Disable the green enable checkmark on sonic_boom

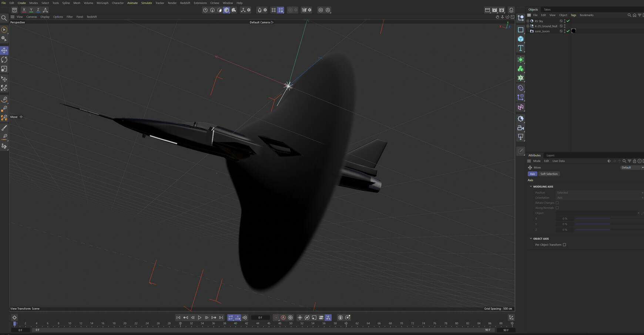(x=568, y=31)
